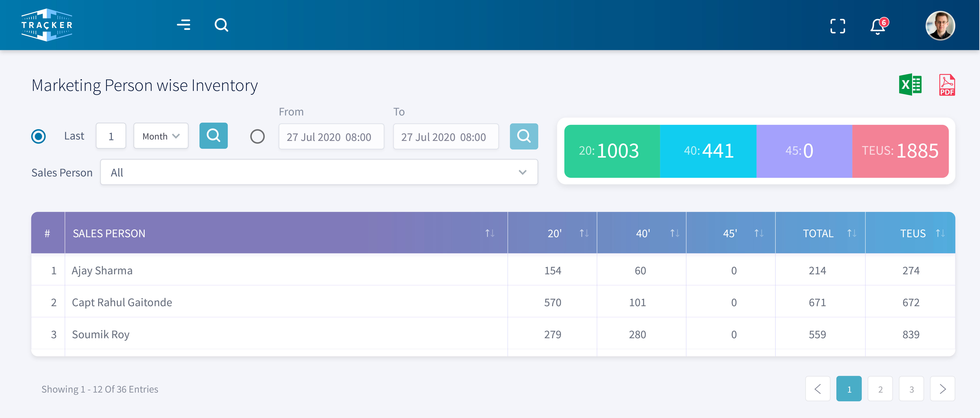
Task: Click Showing 1 - 12 Of 36 Entries text
Action: (100, 389)
